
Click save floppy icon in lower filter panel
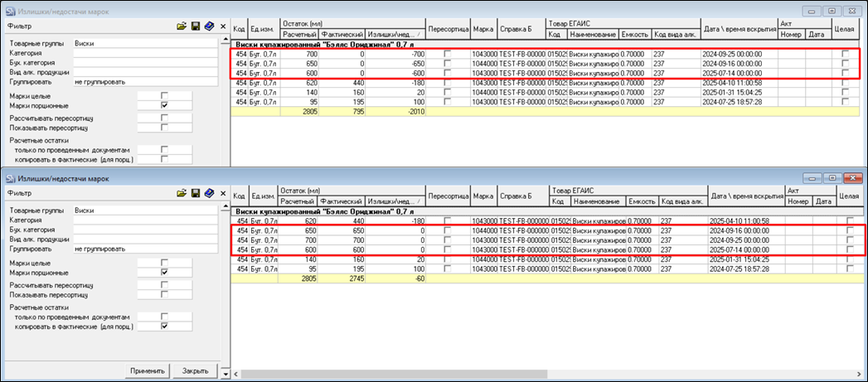coord(195,192)
